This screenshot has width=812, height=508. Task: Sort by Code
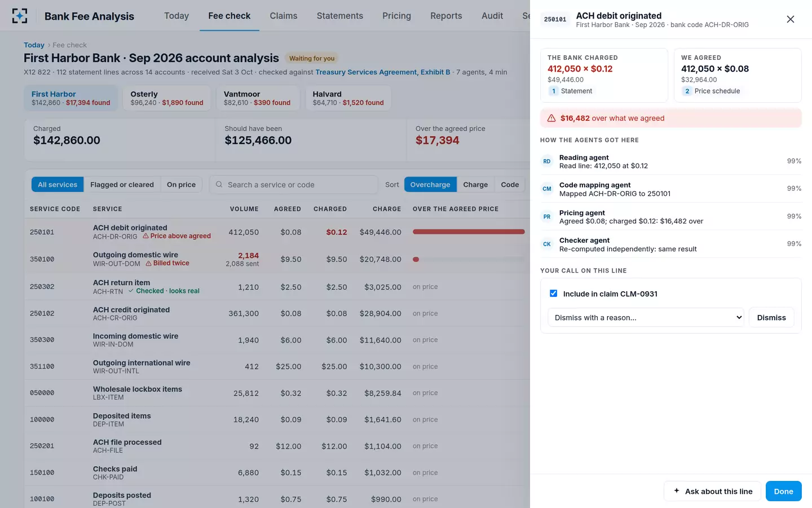(510, 185)
